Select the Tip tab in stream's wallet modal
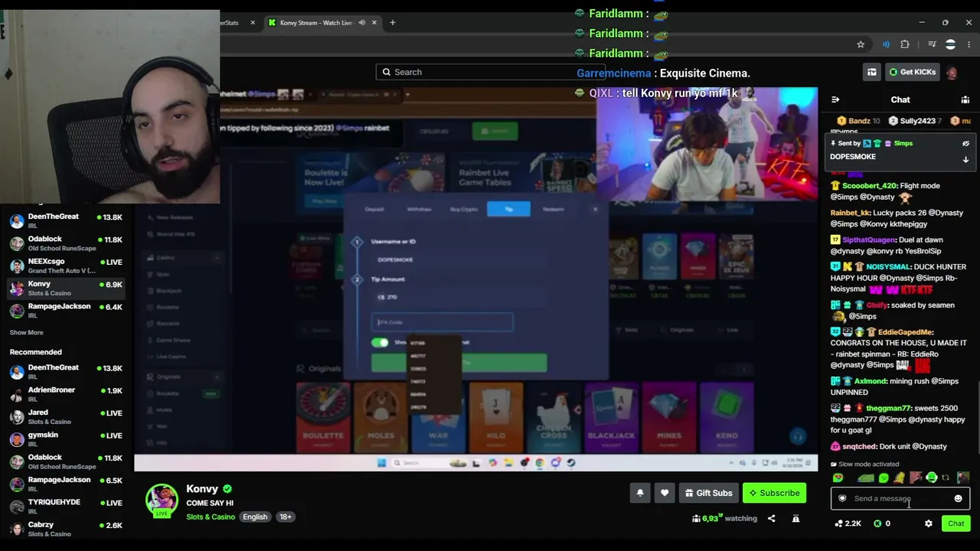The width and height of the screenshot is (980, 551). pos(508,209)
